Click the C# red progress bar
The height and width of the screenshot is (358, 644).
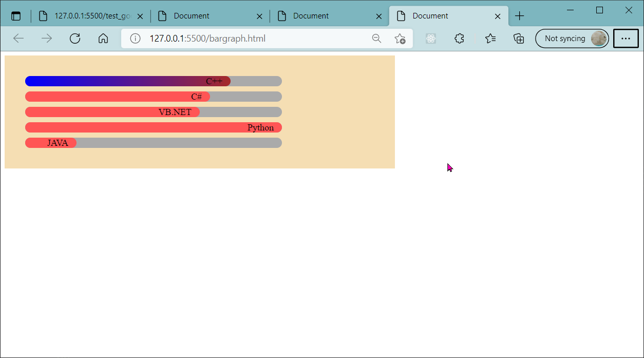(118, 97)
